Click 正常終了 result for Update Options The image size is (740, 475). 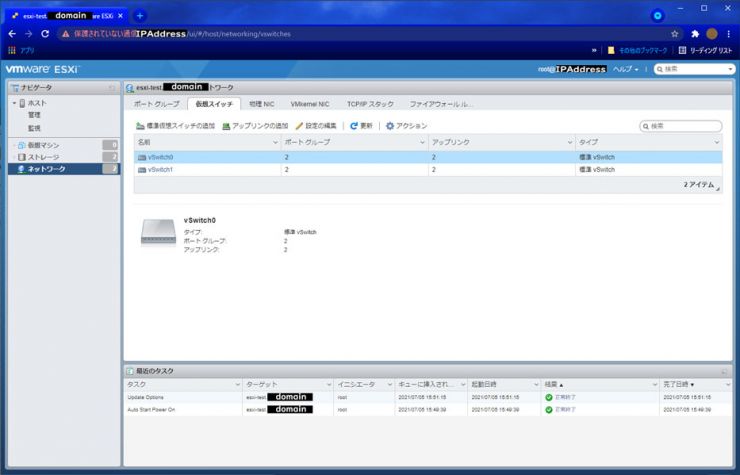click(x=565, y=398)
